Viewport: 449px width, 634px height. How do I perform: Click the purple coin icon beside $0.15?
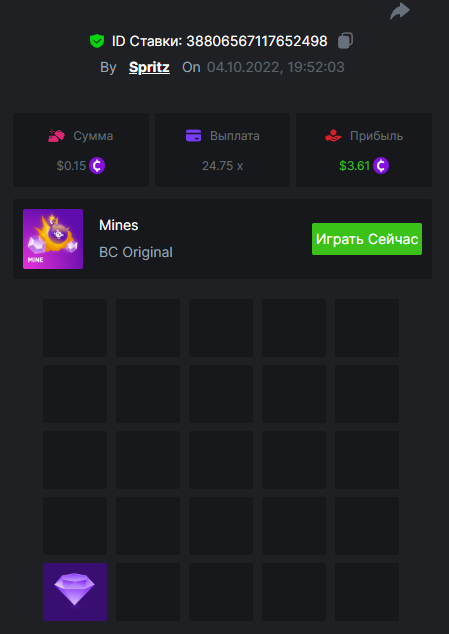coord(97,166)
